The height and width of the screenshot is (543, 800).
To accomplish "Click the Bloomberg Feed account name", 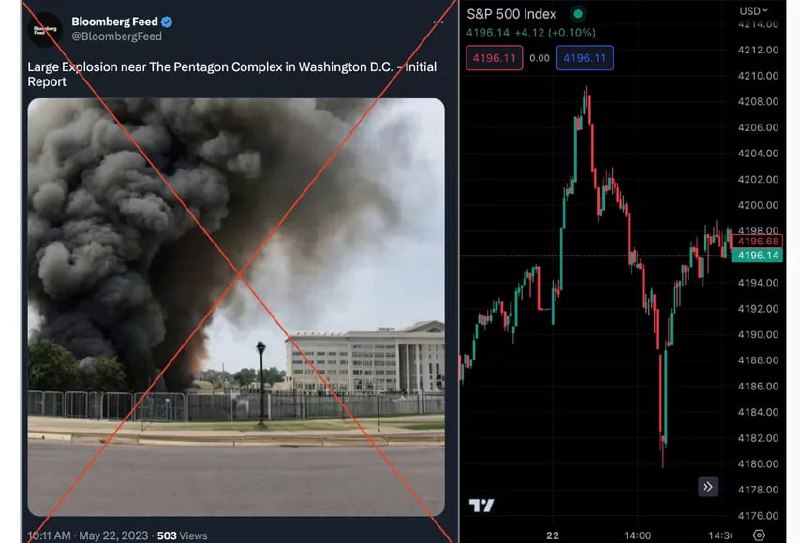I will point(114,21).
